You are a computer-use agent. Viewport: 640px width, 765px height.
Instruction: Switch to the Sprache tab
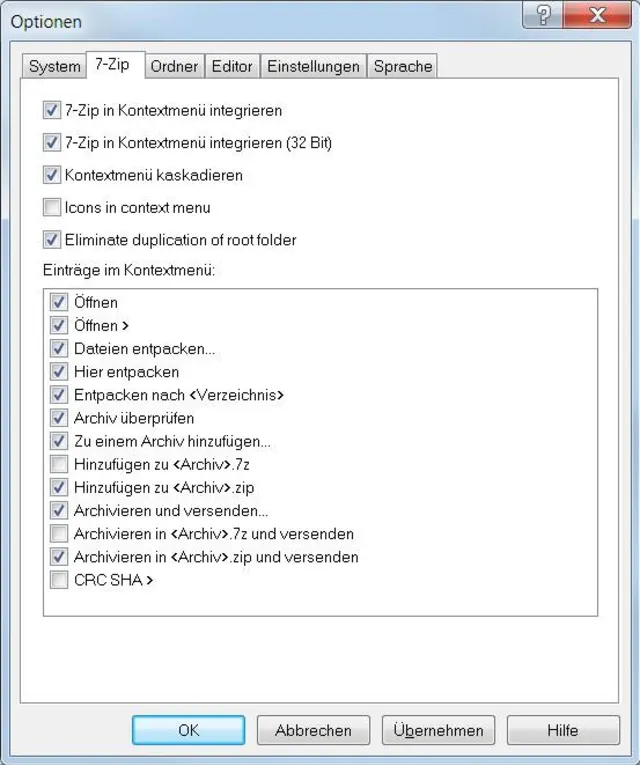tap(402, 66)
